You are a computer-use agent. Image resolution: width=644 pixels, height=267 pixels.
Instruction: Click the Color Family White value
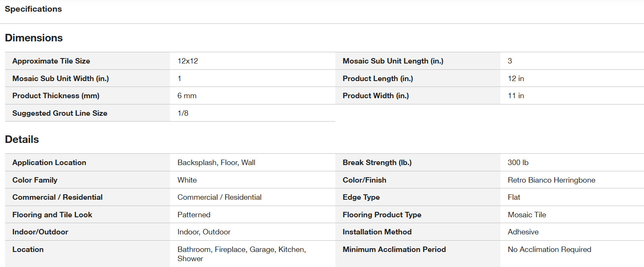coord(187,180)
